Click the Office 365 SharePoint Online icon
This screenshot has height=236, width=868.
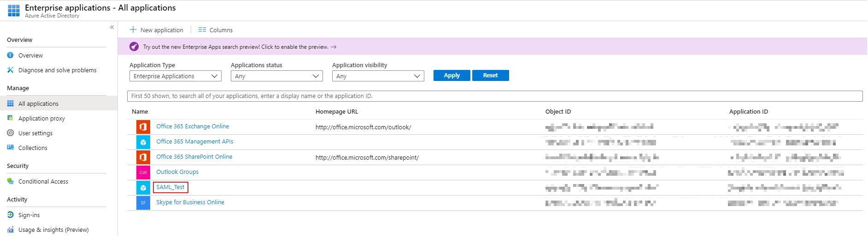143,157
